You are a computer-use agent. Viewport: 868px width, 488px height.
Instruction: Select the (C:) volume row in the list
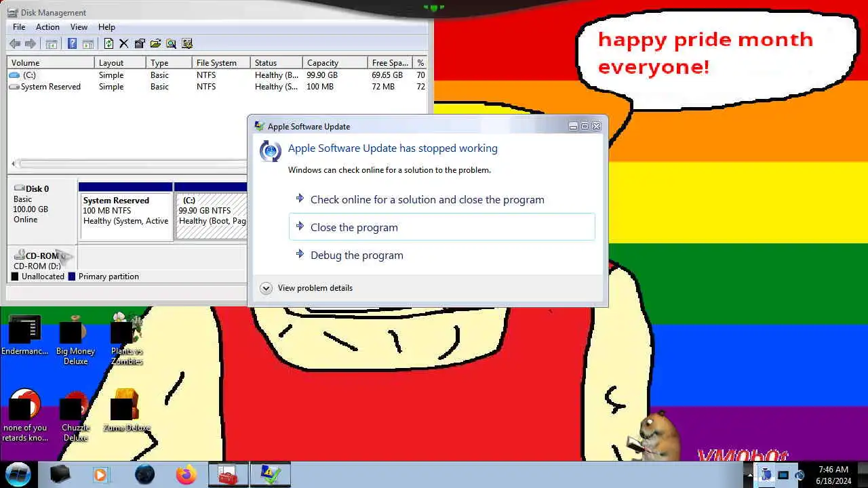coord(217,75)
